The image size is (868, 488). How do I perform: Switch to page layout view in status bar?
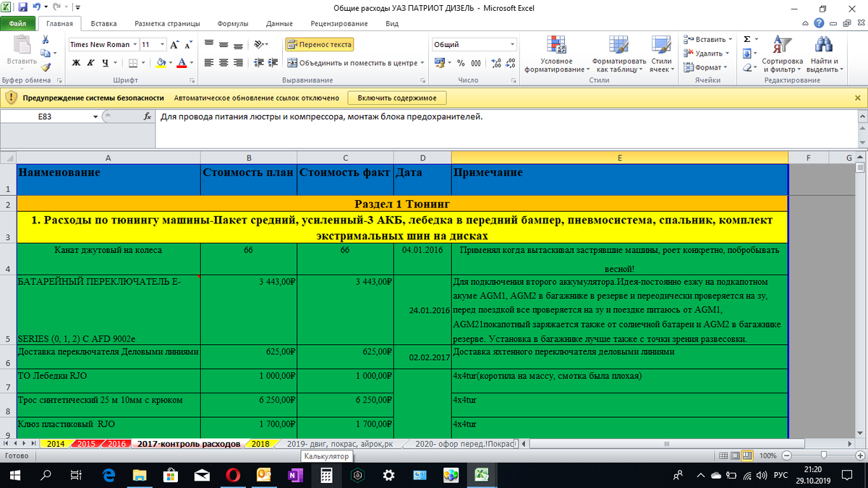coord(735,455)
